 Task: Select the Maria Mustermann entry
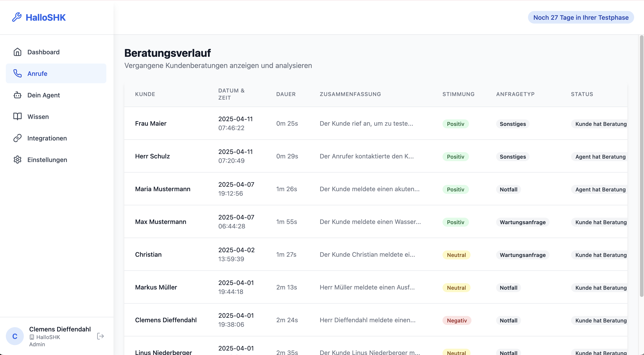[x=376, y=189]
